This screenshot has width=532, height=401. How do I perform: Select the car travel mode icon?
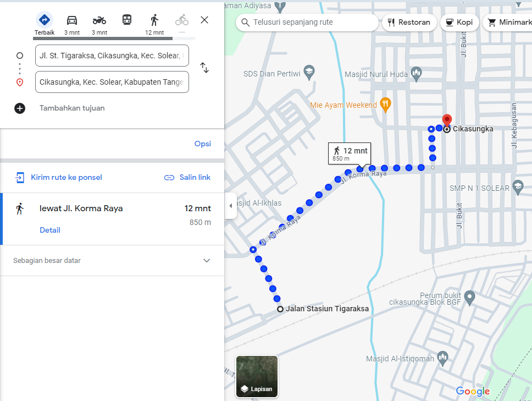(x=71, y=19)
